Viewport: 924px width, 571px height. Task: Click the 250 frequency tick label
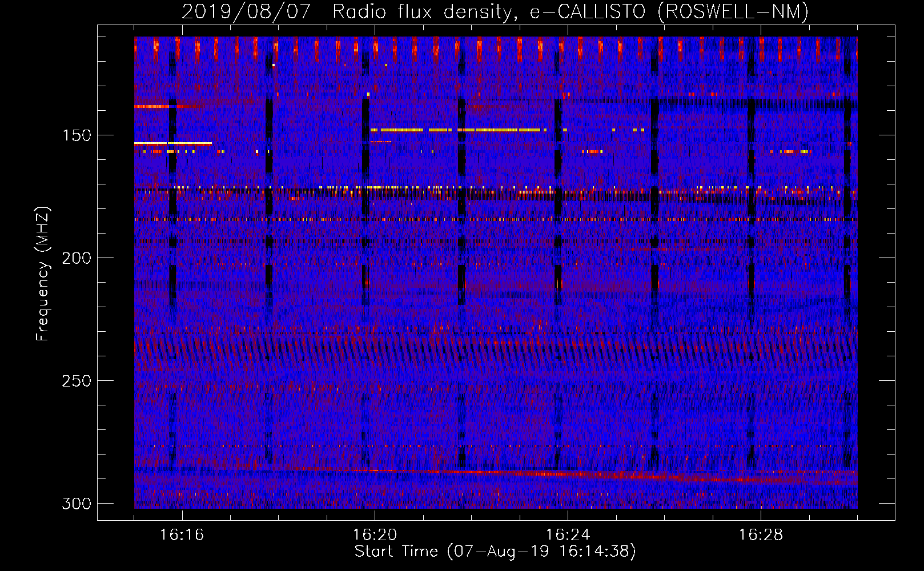[x=77, y=381]
